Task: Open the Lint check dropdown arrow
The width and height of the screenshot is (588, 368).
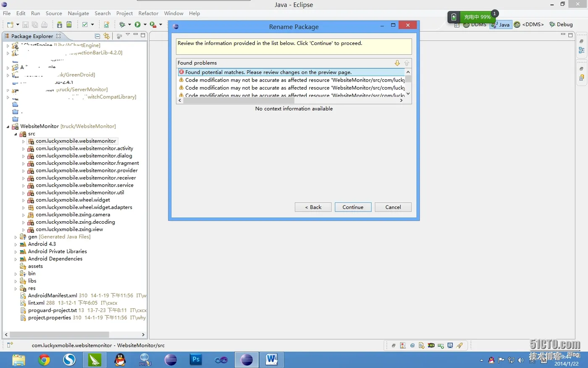Action: click(x=92, y=24)
